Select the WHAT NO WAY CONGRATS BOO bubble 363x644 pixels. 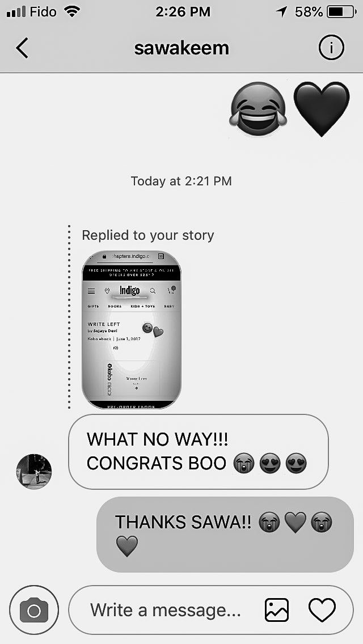pyautogui.click(x=198, y=452)
